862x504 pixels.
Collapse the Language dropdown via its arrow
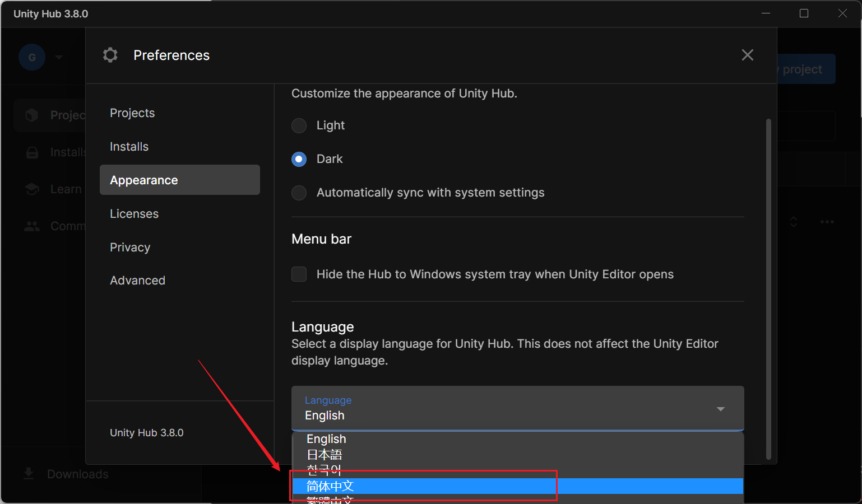click(721, 409)
